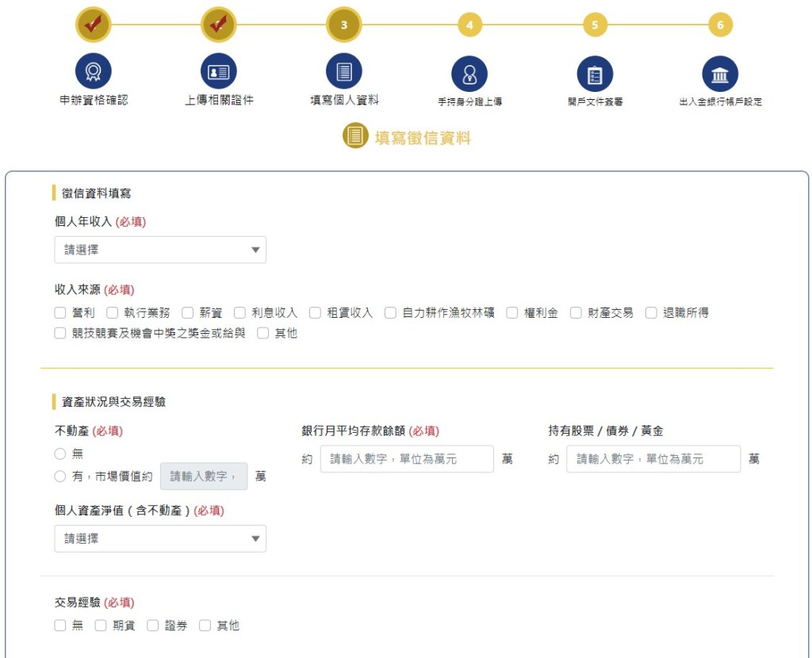Click the 個人年收入 dropdown arrow
Screen dimensions: 812x658
[x=255, y=250]
